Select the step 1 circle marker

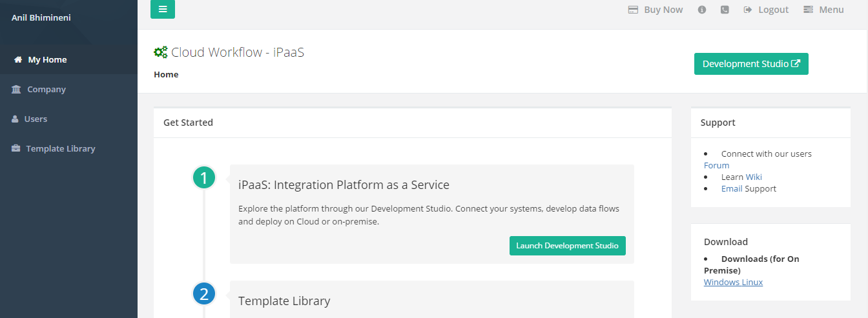(x=204, y=177)
